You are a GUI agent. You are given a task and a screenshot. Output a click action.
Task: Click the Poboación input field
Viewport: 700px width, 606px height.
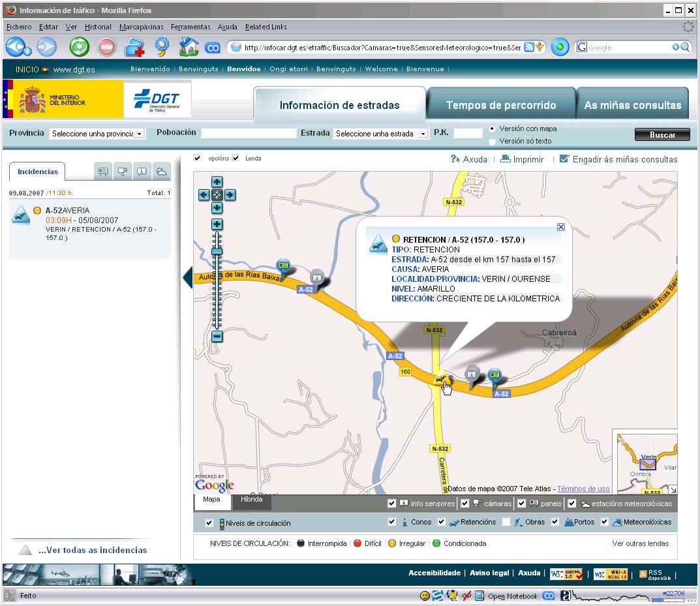(x=249, y=133)
